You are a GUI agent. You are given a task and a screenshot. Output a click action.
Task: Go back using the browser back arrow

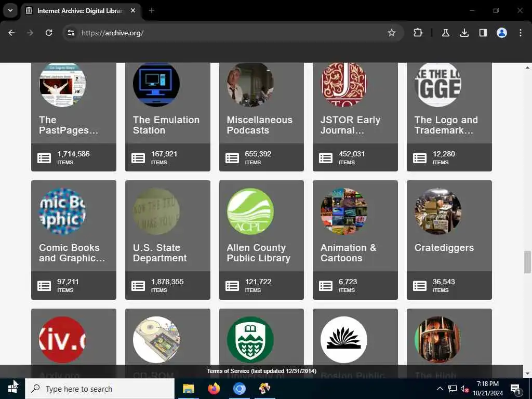coord(11,33)
